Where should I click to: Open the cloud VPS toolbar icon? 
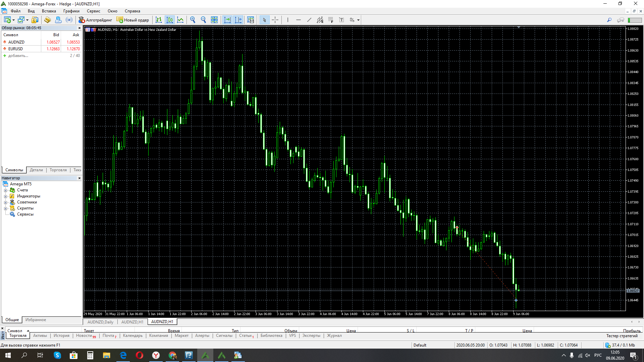pyautogui.click(x=58, y=20)
